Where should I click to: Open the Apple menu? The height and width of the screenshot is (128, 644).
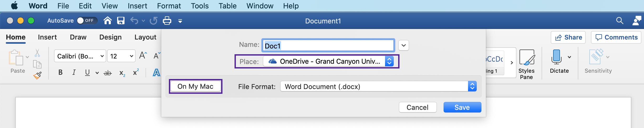point(14,6)
